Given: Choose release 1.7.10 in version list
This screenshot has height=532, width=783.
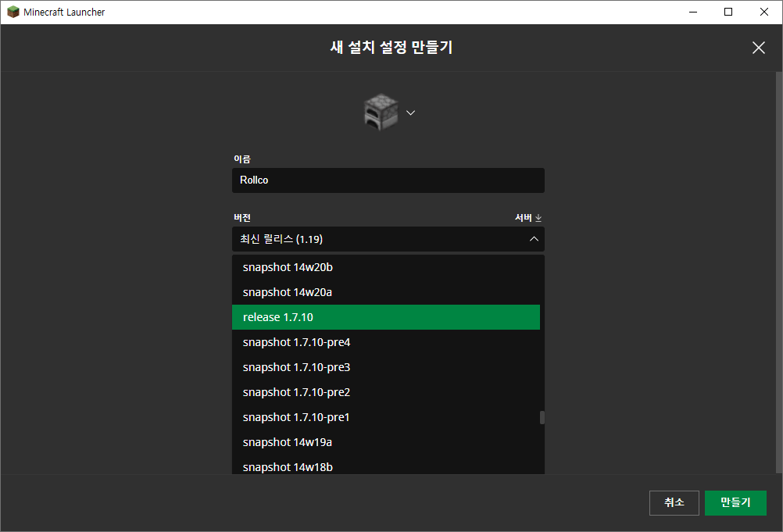Looking at the screenshot, I should point(385,317).
